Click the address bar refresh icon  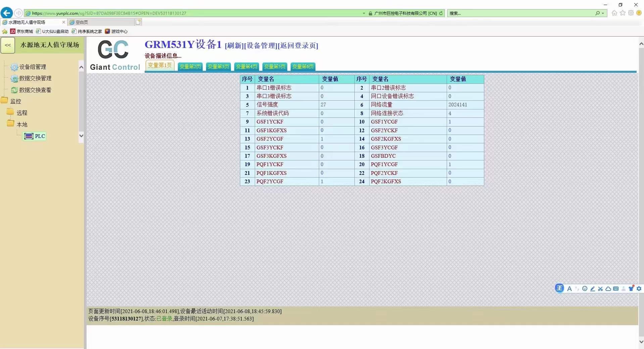click(441, 13)
